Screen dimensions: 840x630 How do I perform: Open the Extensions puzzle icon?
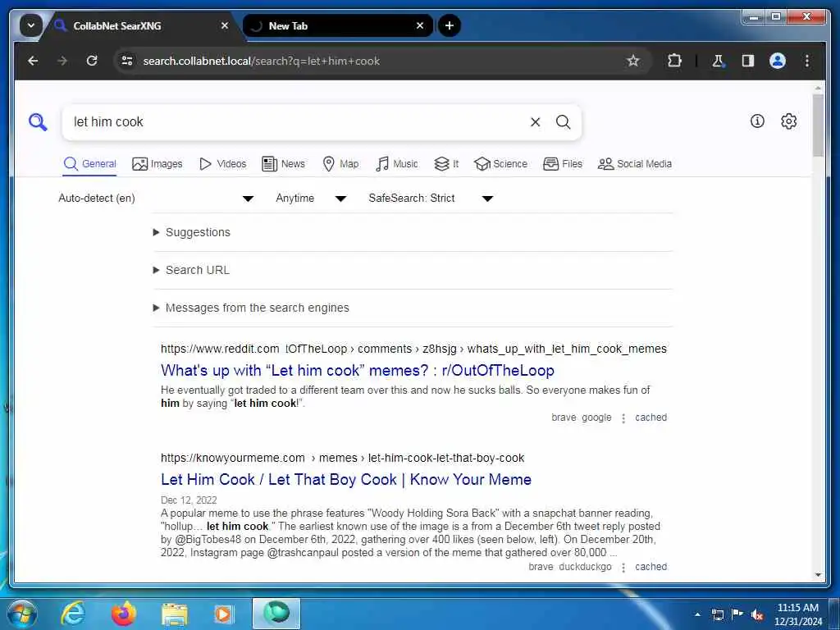pos(674,61)
